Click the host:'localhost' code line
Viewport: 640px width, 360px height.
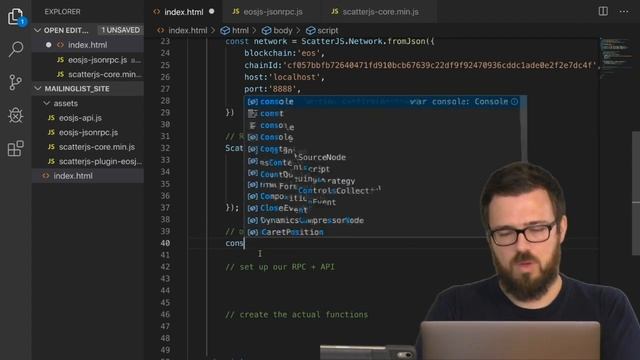coord(284,77)
